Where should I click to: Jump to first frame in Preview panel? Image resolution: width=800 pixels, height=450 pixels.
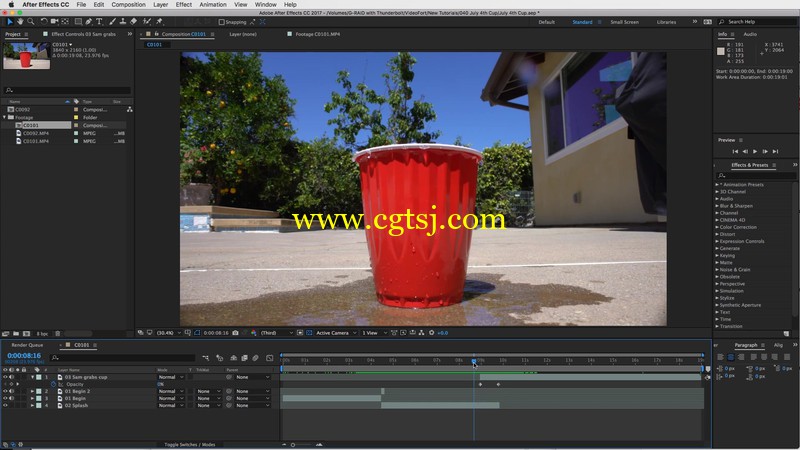tap(735, 152)
